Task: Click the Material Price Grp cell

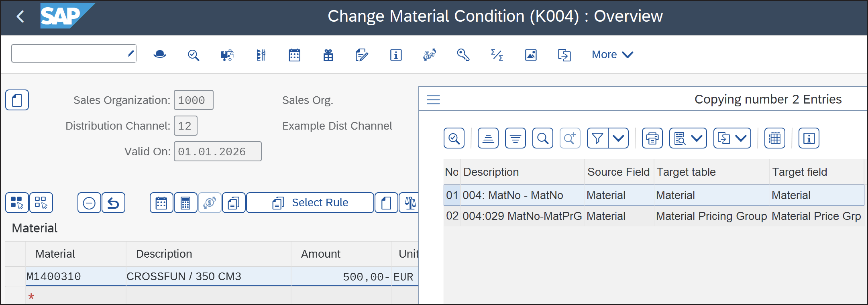Action: click(817, 216)
